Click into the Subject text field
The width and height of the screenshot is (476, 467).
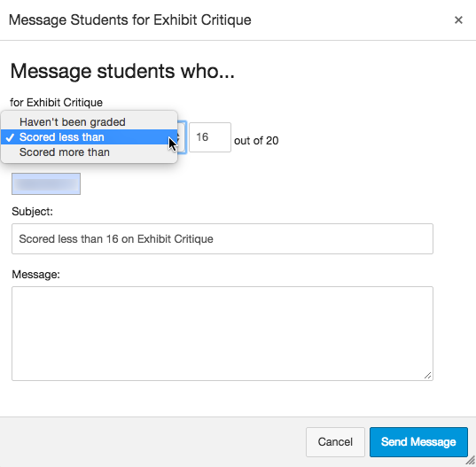point(222,238)
